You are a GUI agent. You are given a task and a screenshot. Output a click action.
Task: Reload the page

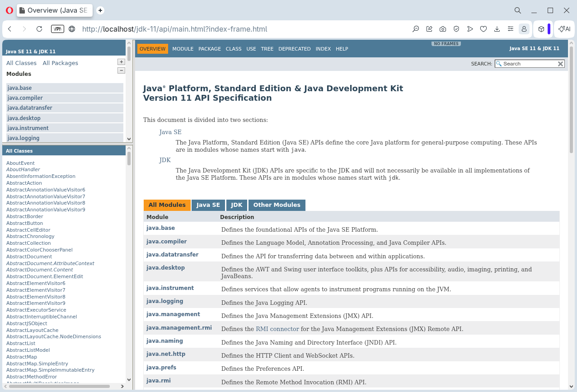[x=39, y=29]
